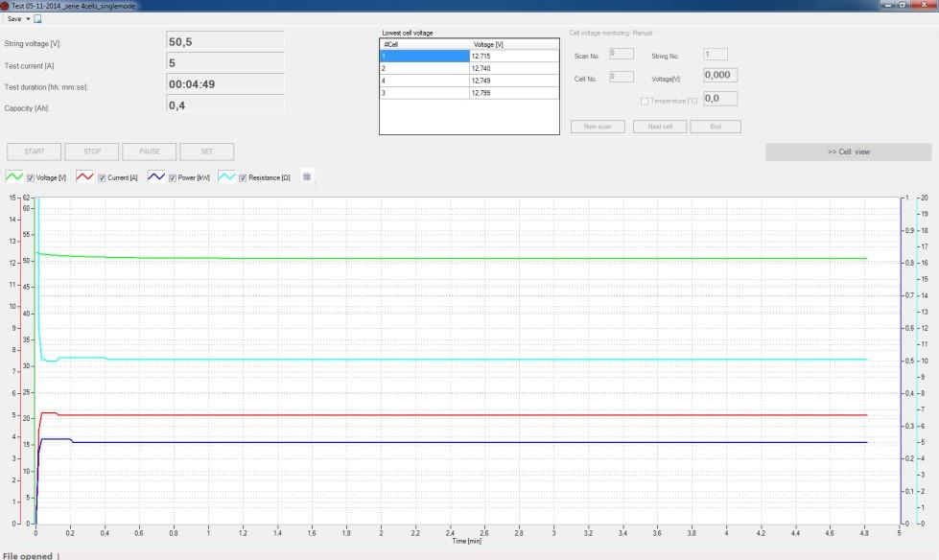939x560 pixels.
Task: Click the Test current value field
Action: coord(225,63)
